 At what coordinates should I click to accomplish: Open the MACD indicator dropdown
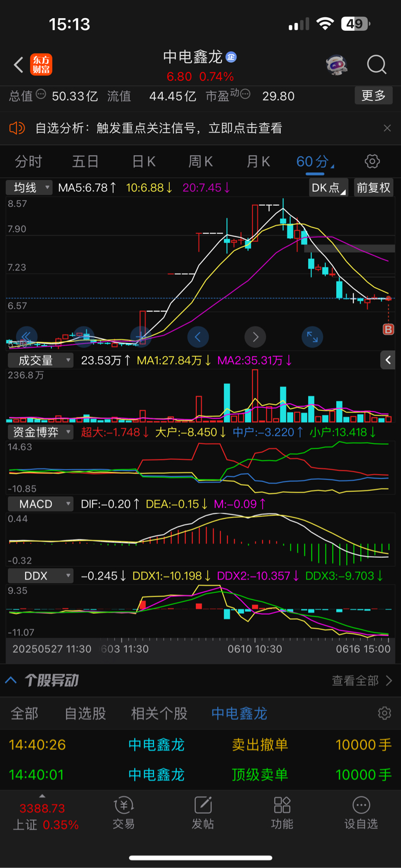coord(40,504)
